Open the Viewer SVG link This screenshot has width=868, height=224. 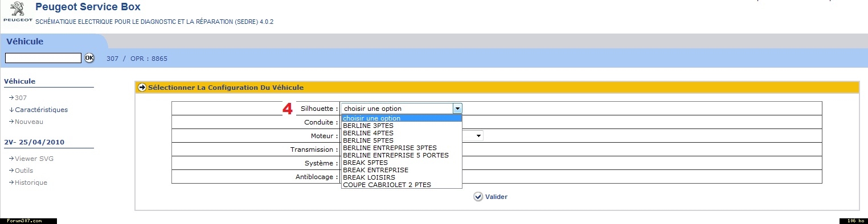[34, 159]
